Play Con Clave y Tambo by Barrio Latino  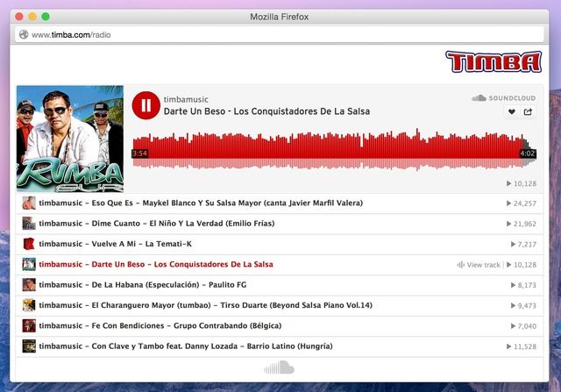pos(279,346)
